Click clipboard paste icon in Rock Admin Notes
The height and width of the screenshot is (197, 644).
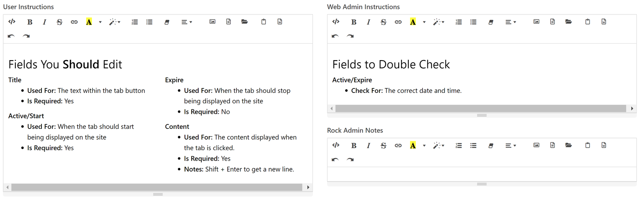tap(588, 145)
